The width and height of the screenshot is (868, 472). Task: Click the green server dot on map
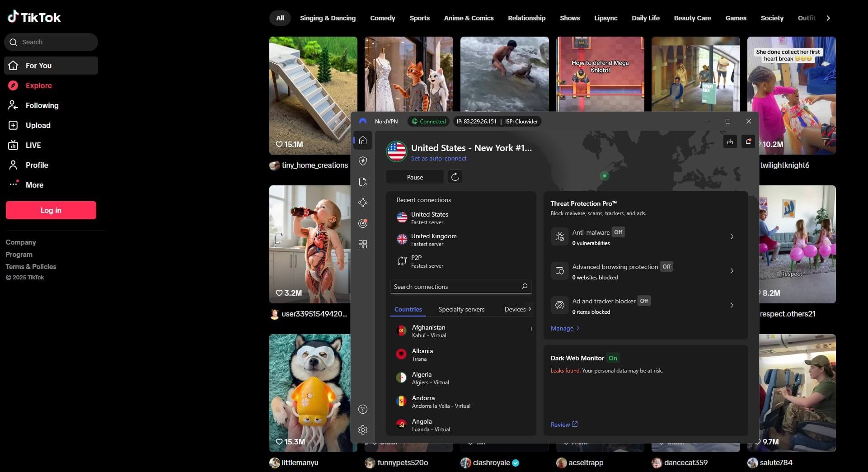(x=605, y=175)
